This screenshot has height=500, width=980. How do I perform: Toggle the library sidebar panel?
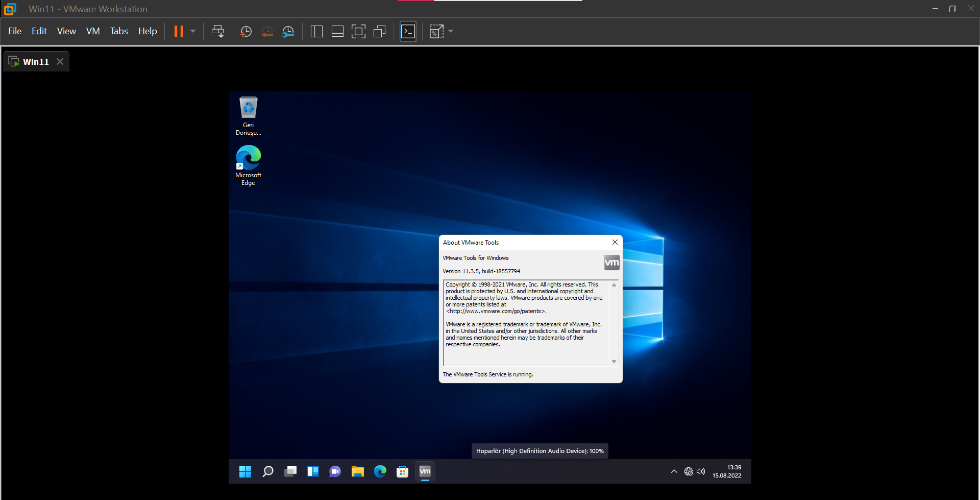click(x=316, y=32)
